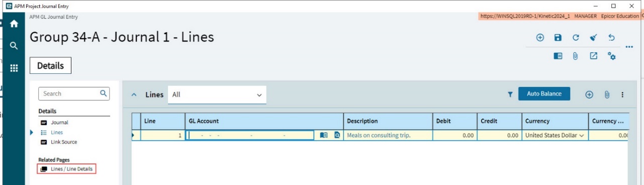Viewport: 644px width, 185px height.
Task: Click the Line number 1 cell
Action: coord(162,135)
